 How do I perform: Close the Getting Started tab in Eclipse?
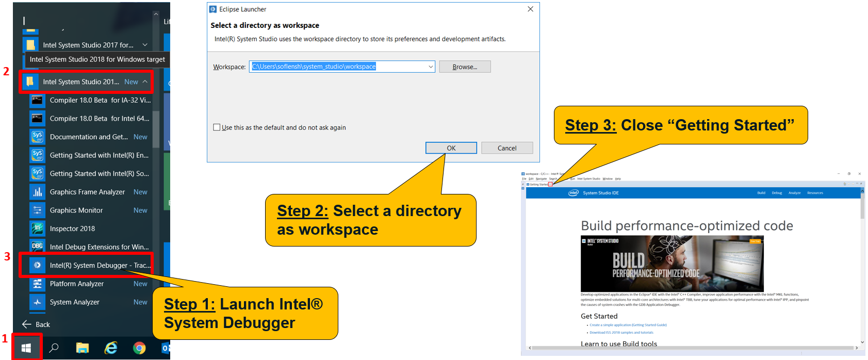pos(550,184)
